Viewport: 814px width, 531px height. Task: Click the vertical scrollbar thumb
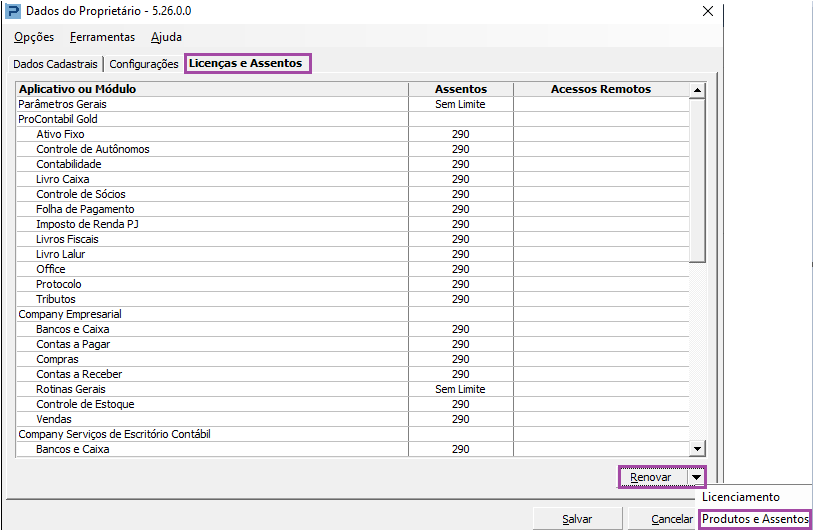pyautogui.click(x=697, y=181)
